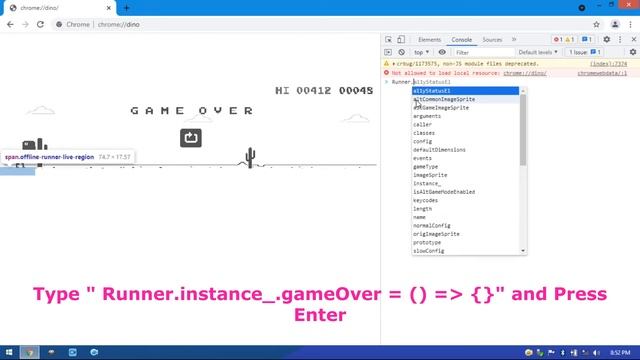Select altCommonImageSprite suggestion
Viewport: 640px width, 360px height.
(x=465, y=99)
